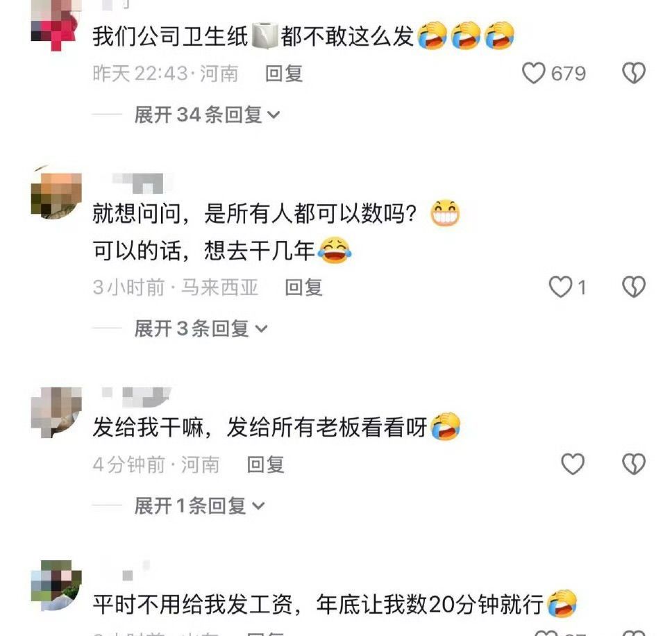The height and width of the screenshot is (636, 672).
Task: Open avatar of the 数20分钟 commenter
Action: (56, 585)
